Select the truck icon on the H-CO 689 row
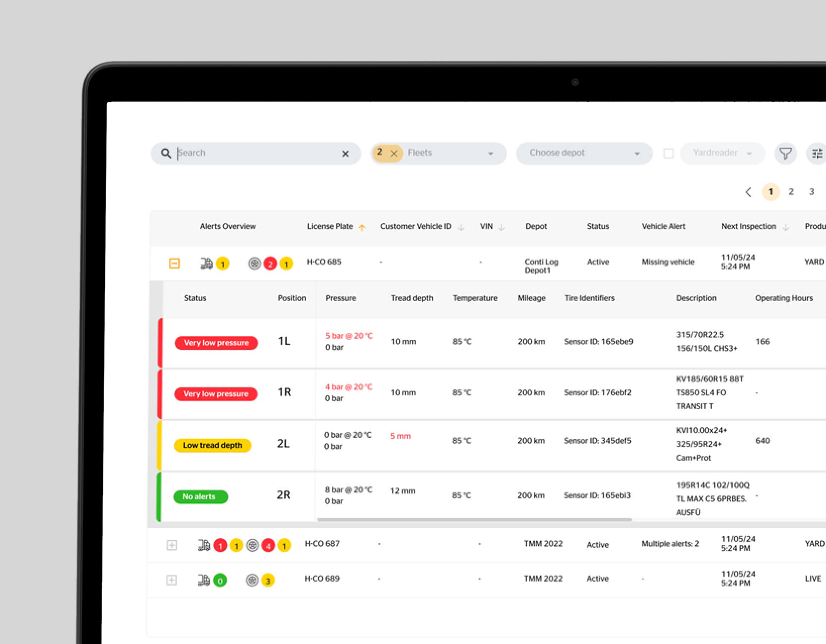The image size is (826, 644). [203, 579]
